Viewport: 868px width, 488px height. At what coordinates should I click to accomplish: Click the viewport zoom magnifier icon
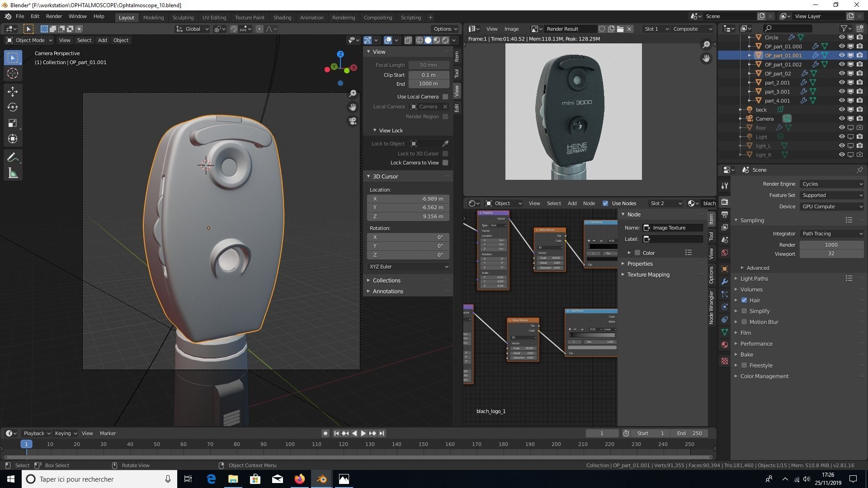pyautogui.click(x=353, y=94)
